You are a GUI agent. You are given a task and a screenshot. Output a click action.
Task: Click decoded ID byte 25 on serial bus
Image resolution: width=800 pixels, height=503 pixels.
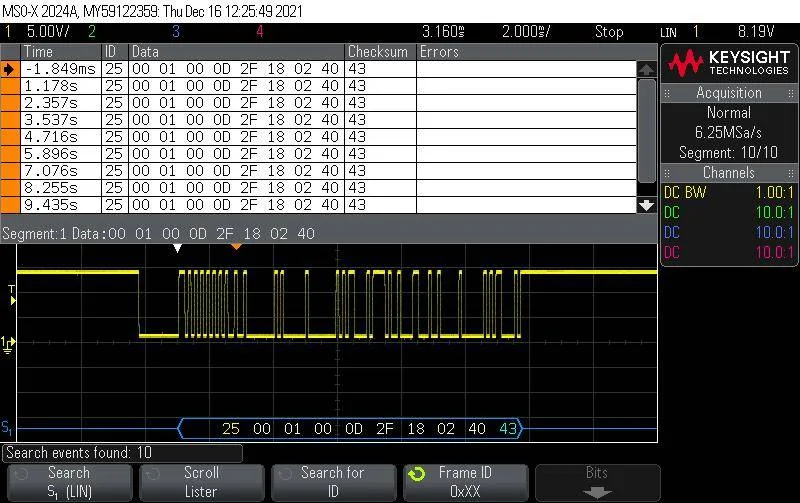231,429
